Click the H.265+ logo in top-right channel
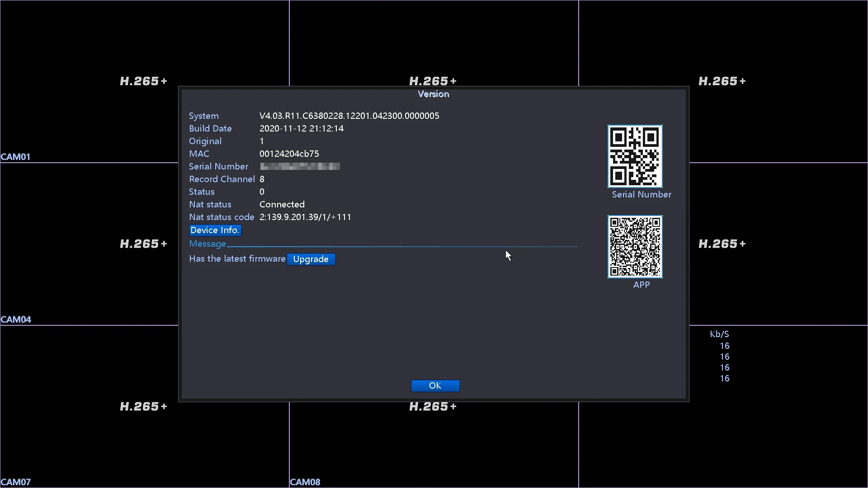Screen dimensions: 868x488 [x=722, y=81]
